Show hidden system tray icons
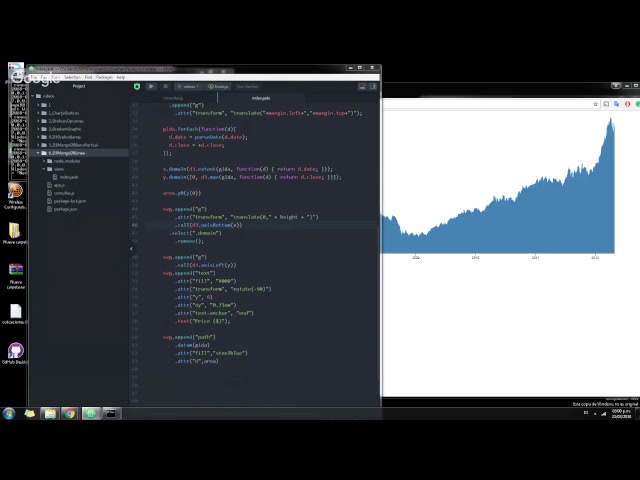The width and height of the screenshot is (640, 480). click(x=595, y=413)
